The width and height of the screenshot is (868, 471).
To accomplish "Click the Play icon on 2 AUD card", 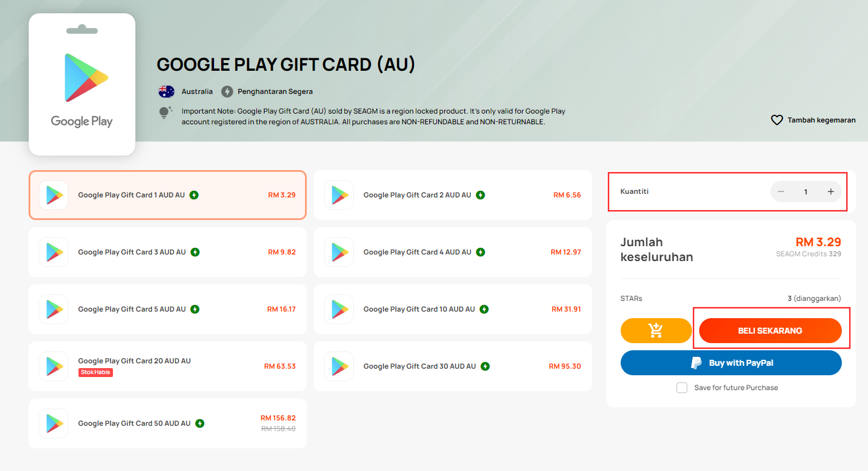I will (x=339, y=195).
